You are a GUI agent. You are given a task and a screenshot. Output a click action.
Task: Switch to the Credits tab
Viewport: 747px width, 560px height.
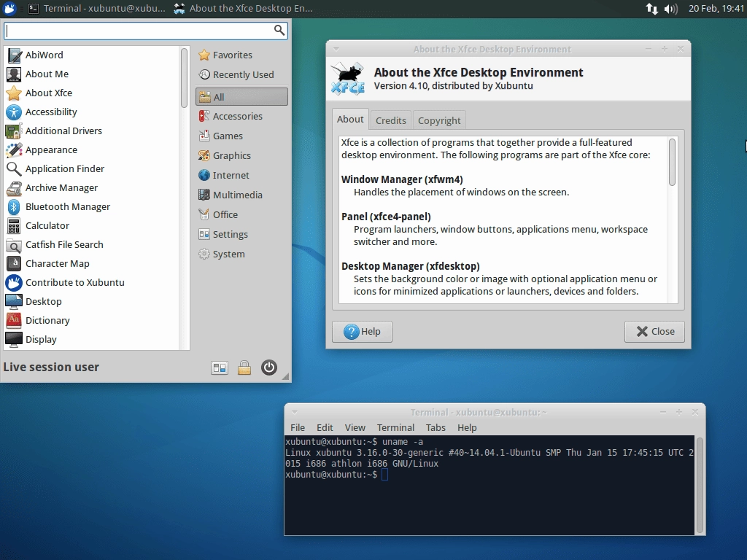pyautogui.click(x=391, y=120)
